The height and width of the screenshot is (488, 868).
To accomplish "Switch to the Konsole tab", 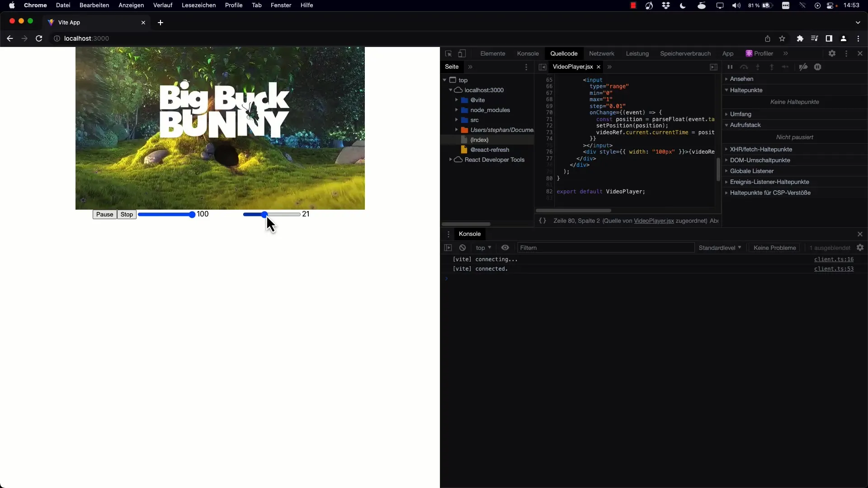I will (528, 53).
